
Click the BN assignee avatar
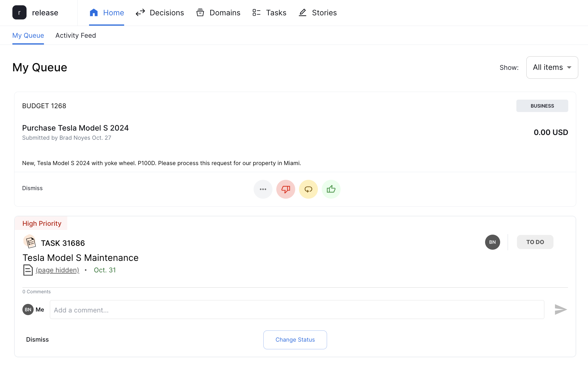(x=492, y=242)
